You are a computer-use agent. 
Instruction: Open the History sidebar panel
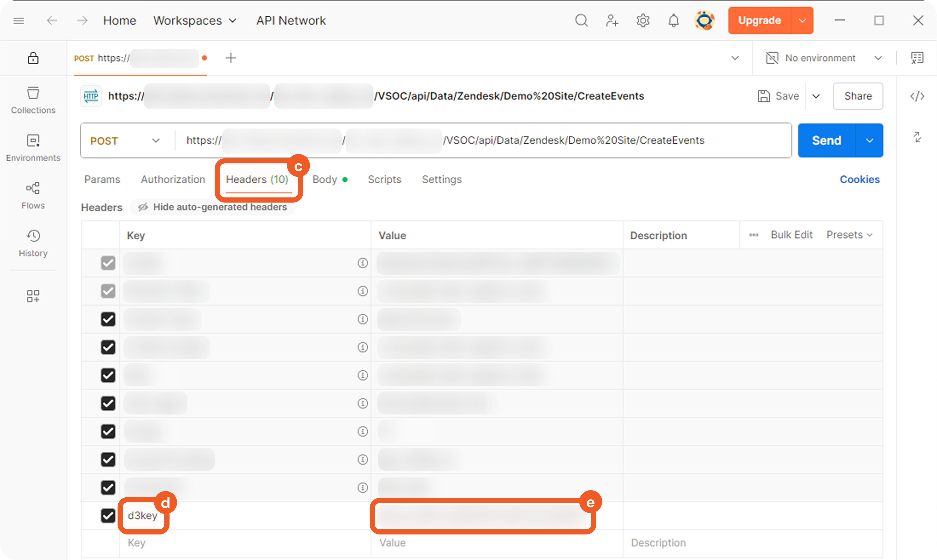point(33,243)
